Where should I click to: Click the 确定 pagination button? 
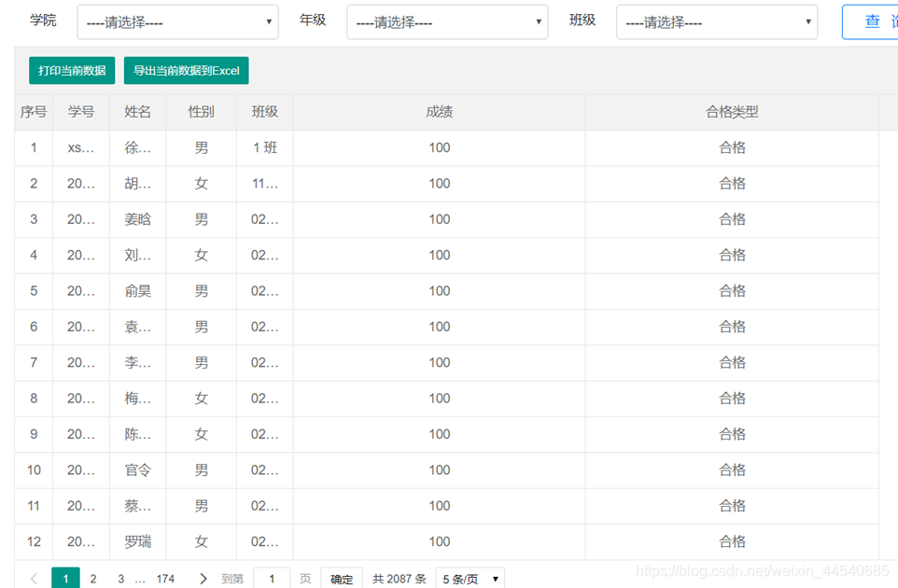tap(342, 579)
